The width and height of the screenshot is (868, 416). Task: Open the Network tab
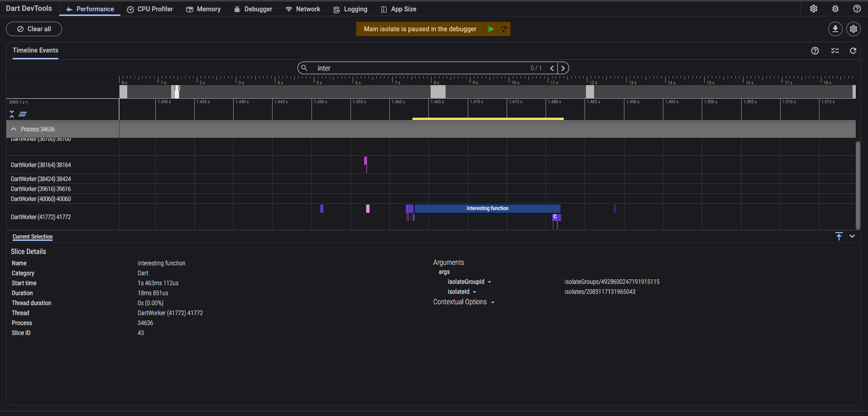[x=302, y=9]
